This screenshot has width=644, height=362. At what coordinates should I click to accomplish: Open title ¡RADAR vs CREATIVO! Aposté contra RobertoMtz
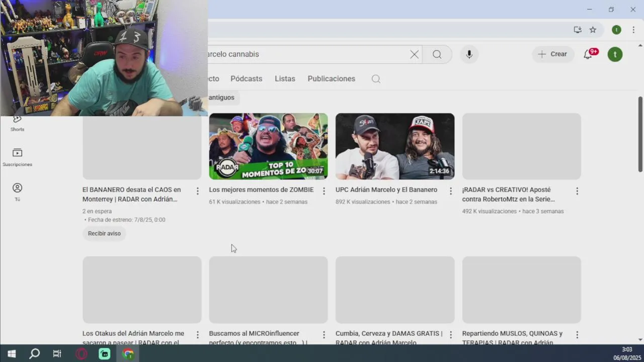click(509, 195)
